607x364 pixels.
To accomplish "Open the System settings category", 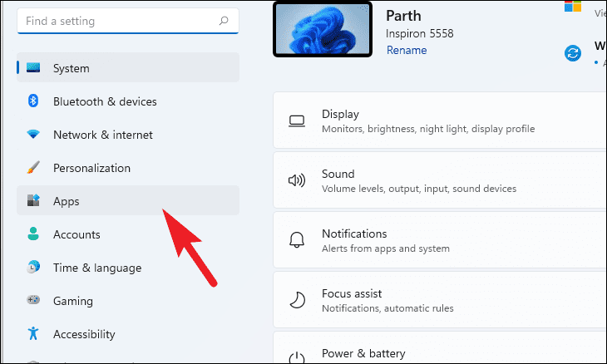I will coord(128,67).
